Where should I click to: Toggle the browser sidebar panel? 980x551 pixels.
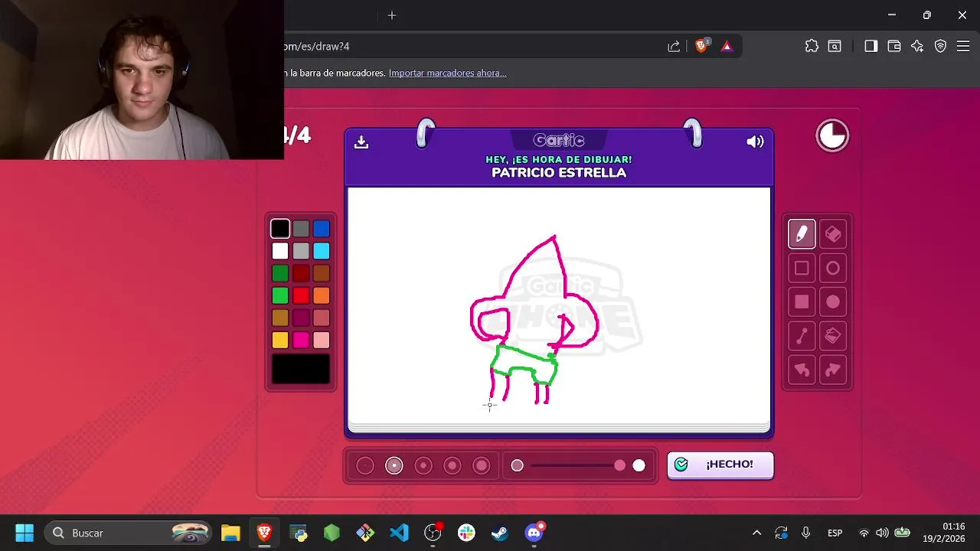point(871,46)
